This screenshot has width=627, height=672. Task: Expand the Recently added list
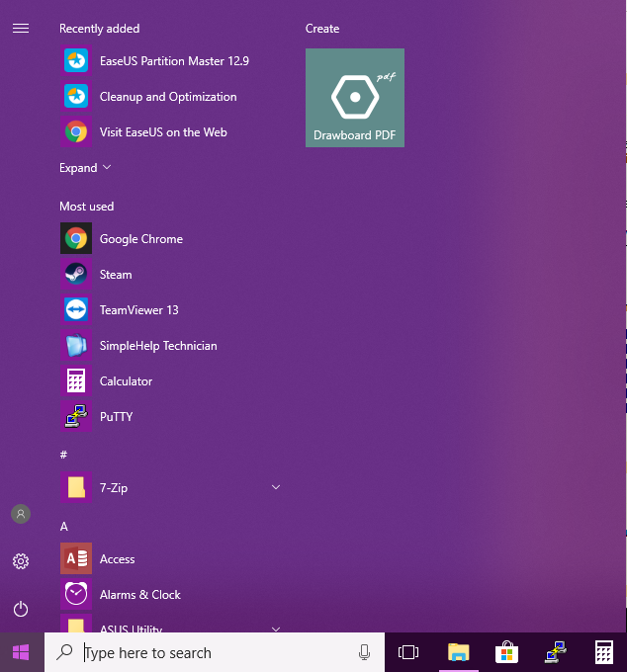click(85, 168)
